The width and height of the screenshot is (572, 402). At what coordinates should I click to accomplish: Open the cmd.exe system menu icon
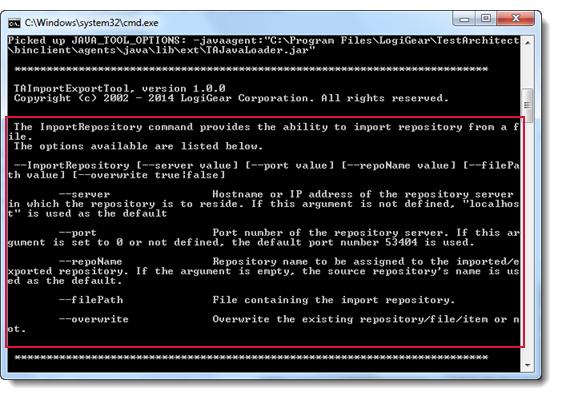tap(14, 23)
